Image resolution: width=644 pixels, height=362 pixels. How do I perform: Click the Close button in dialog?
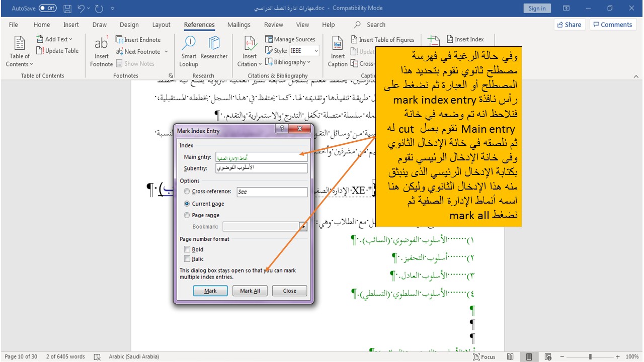289,291
